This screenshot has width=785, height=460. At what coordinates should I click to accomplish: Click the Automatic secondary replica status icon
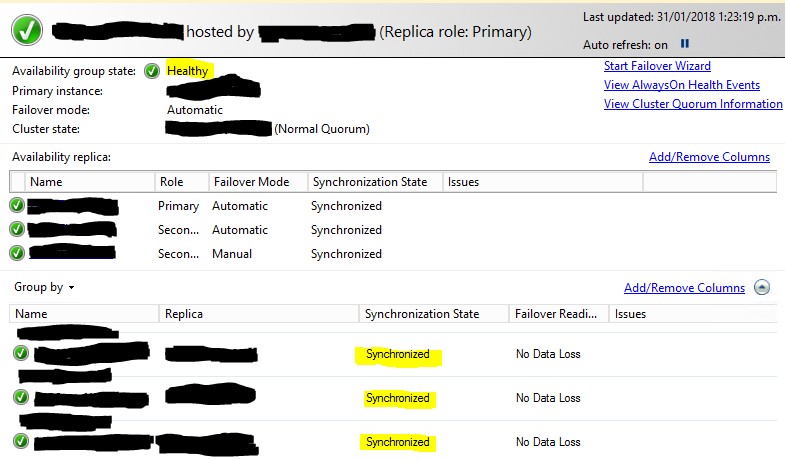[x=17, y=230]
